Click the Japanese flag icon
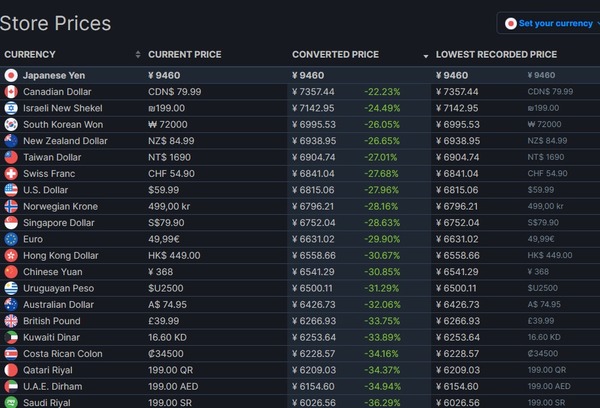Image resolution: width=600 pixels, height=408 pixels. point(11,75)
